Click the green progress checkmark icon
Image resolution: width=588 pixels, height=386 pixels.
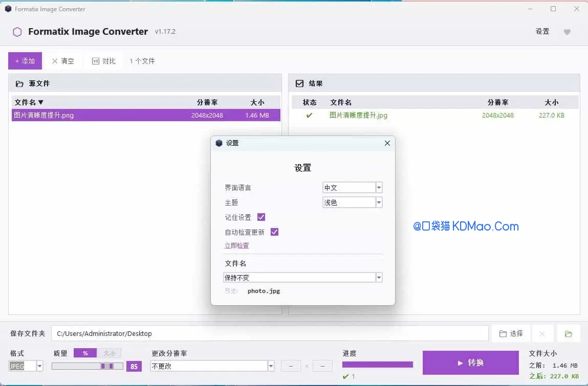pyautogui.click(x=346, y=376)
